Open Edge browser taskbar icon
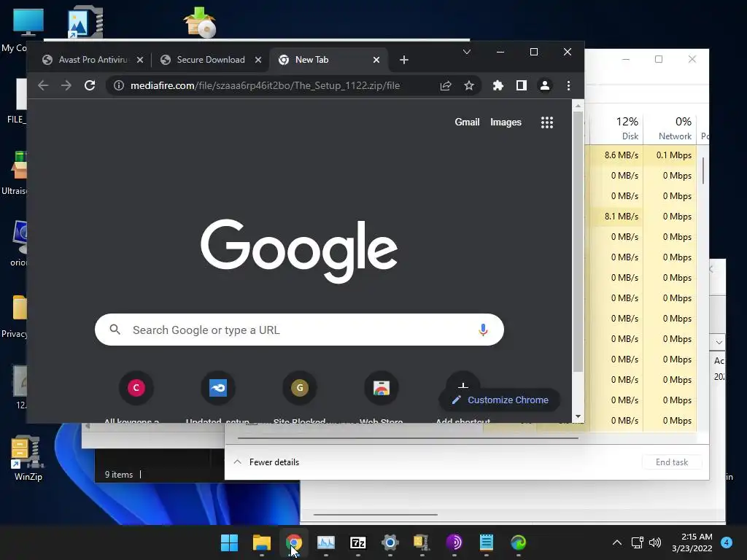 [519, 542]
